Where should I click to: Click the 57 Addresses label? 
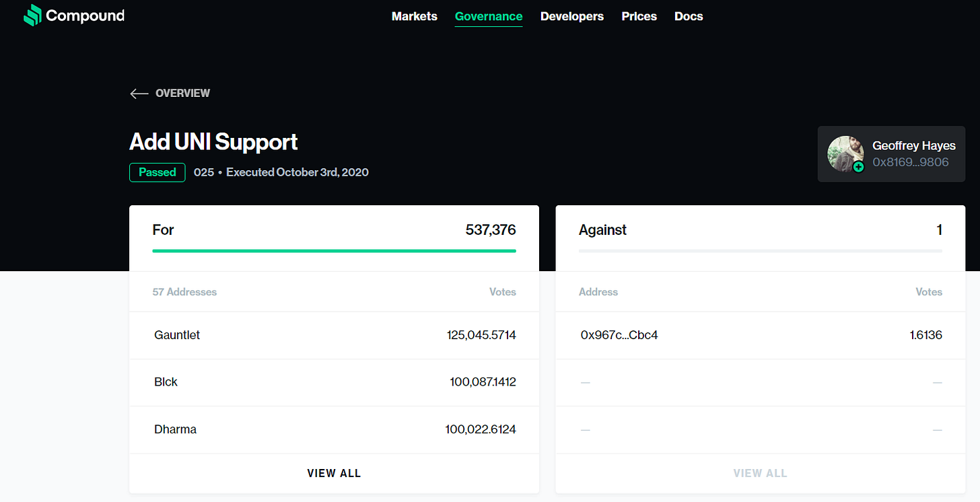pos(185,292)
